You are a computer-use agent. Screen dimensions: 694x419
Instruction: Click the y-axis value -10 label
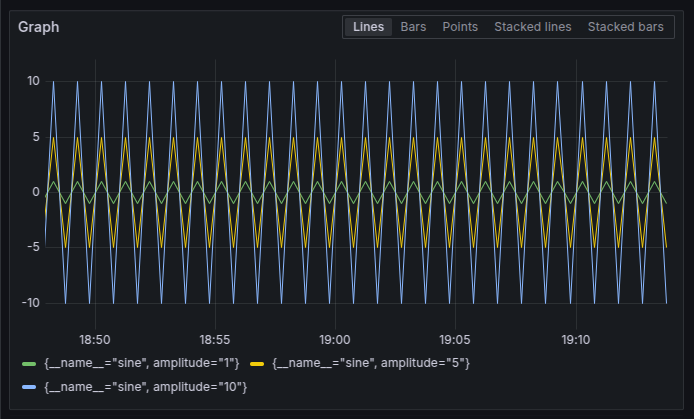click(31, 303)
